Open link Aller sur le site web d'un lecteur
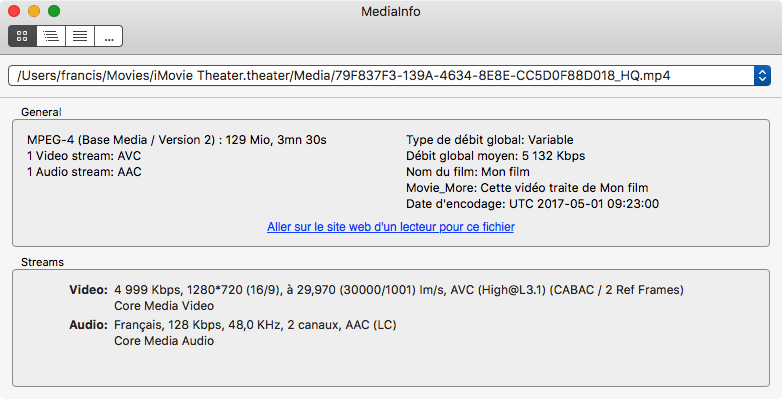 click(x=391, y=227)
